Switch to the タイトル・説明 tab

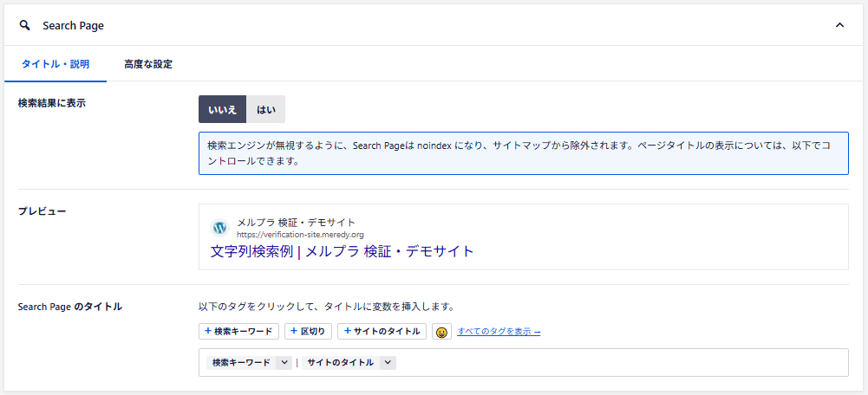(55, 64)
